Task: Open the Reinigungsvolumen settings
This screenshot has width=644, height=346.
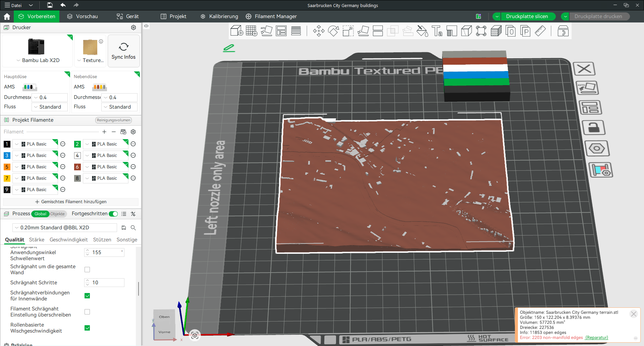Action: click(114, 120)
